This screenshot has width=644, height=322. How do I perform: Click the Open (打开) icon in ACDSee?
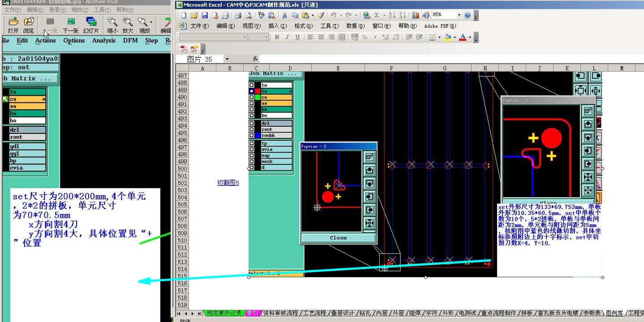coord(13,22)
